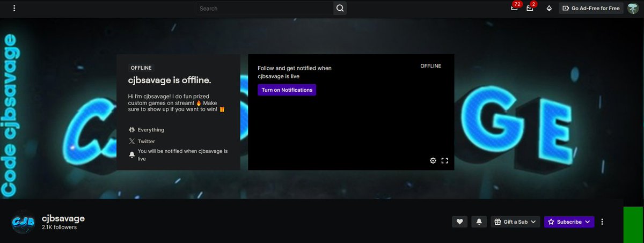Click the "Hi I'm cjbsavage" bio text
This screenshot has width=644, height=243.
[177, 102]
